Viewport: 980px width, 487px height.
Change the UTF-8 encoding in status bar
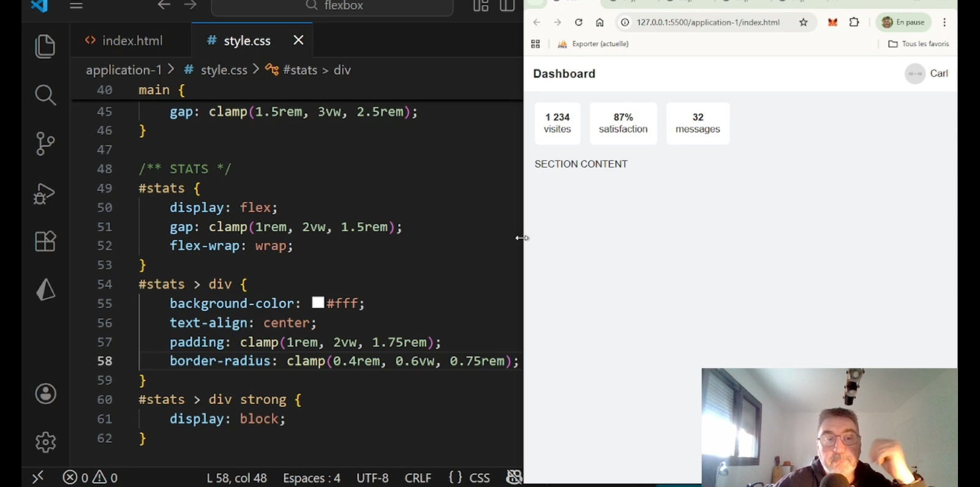point(372,478)
